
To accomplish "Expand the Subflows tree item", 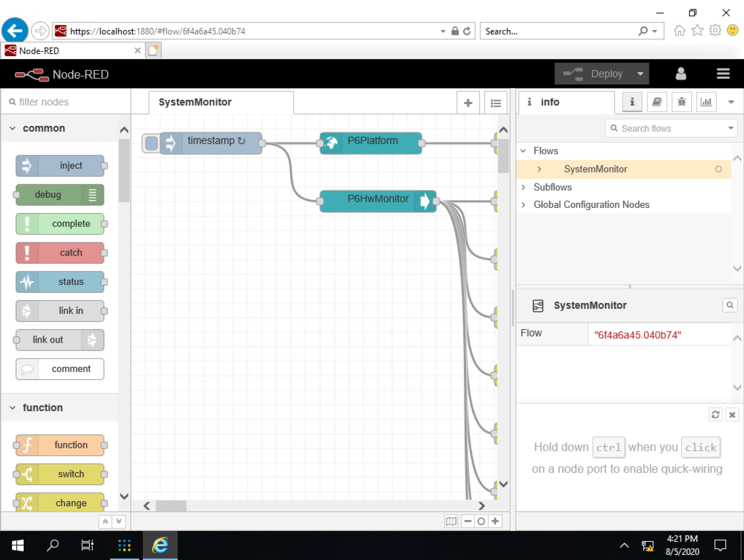I will [524, 187].
